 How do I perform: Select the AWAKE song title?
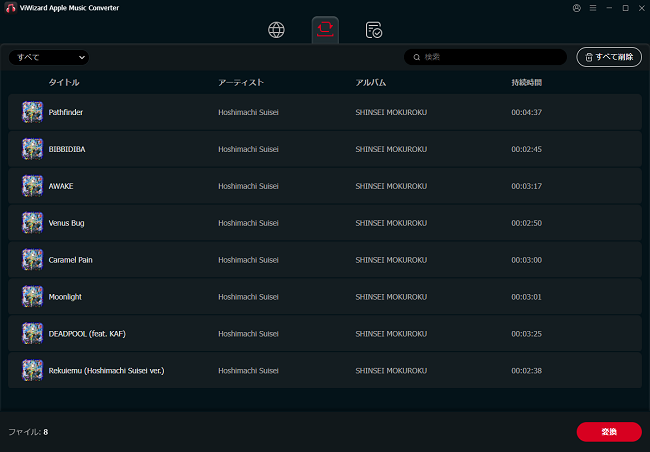(61, 186)
